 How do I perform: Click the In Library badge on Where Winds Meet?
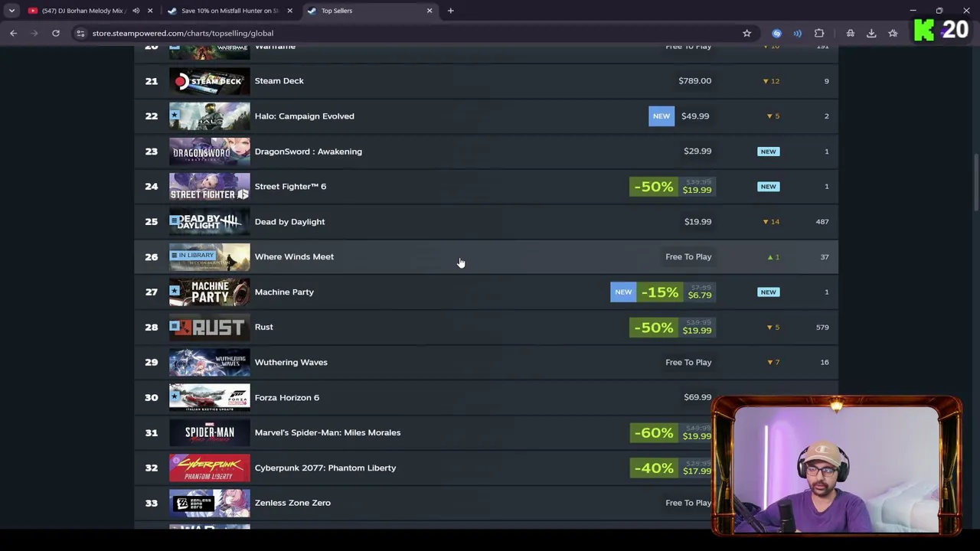[x=192, y=255]
